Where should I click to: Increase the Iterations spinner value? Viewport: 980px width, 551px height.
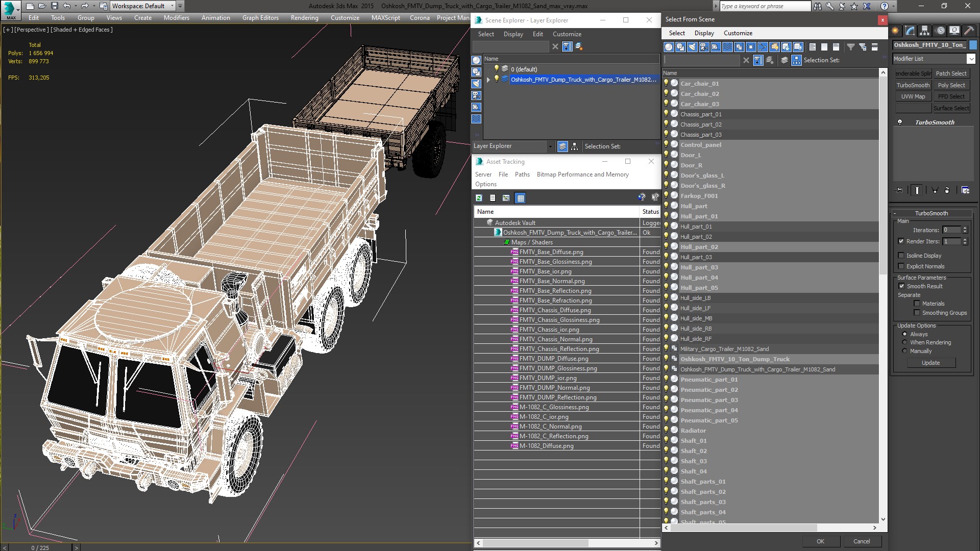[x=965, y=228]
